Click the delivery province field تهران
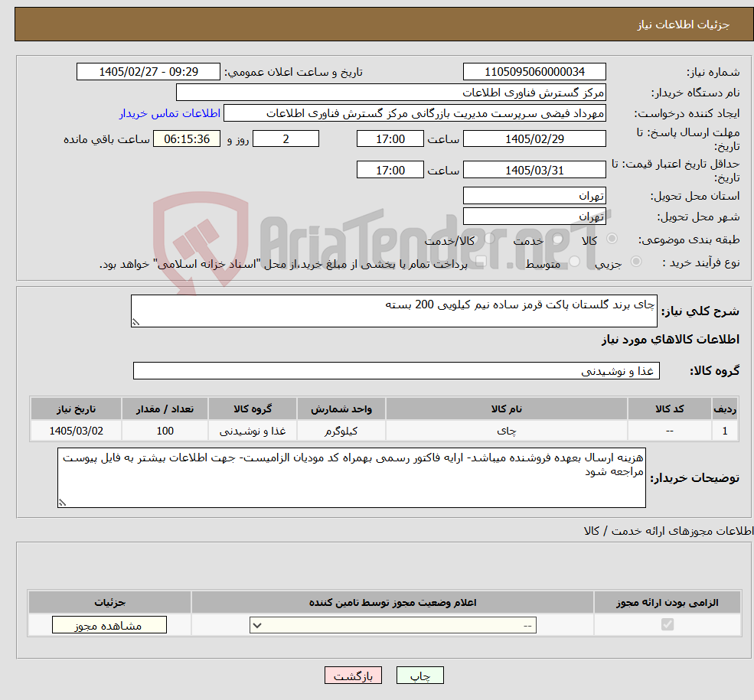Screen dimensions: 754x700 point(534,196)
